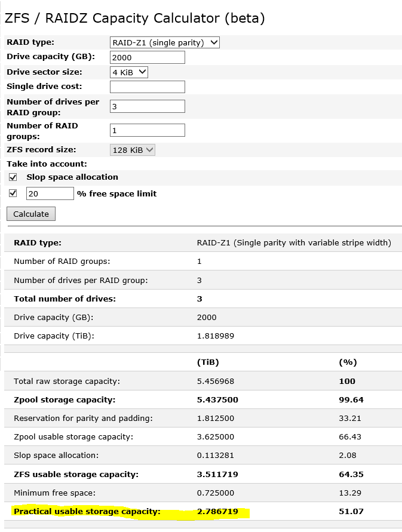Expand the Drive sector size dropdown

tap(129, 72)
